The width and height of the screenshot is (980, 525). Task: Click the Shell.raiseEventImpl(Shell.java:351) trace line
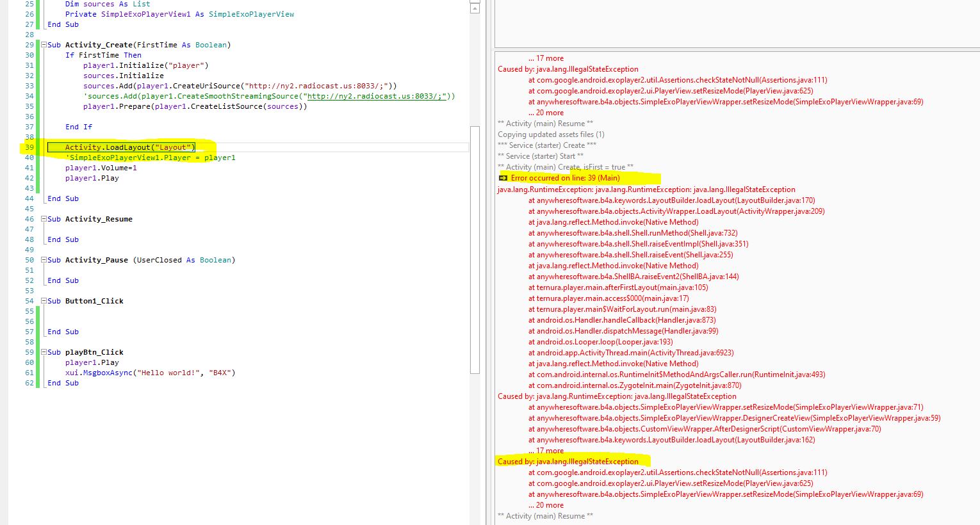639,244
